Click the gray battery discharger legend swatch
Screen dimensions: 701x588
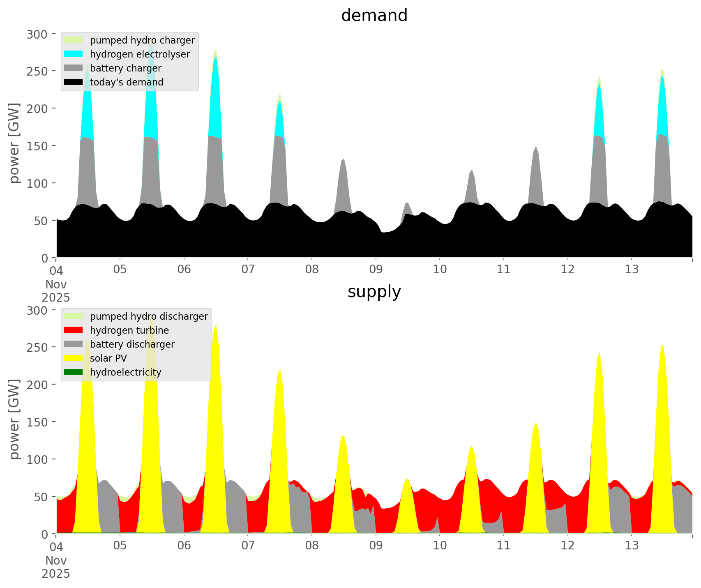tap(74, 344)
